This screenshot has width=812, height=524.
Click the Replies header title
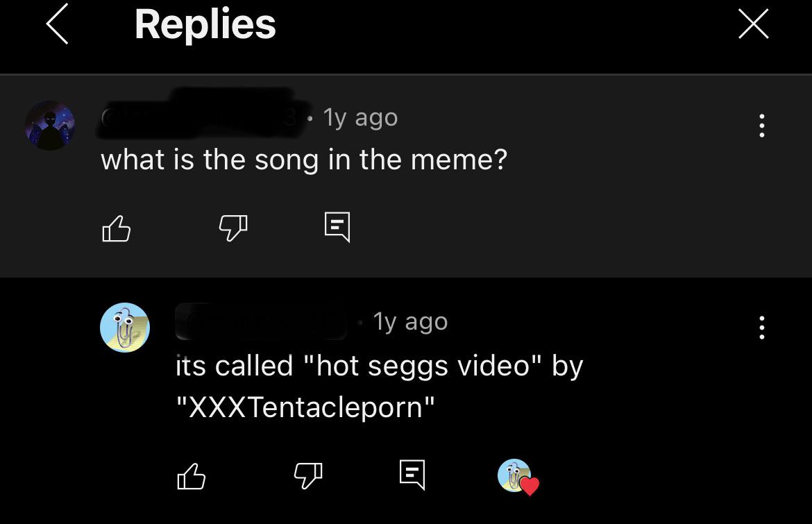[x=205, y=24]
